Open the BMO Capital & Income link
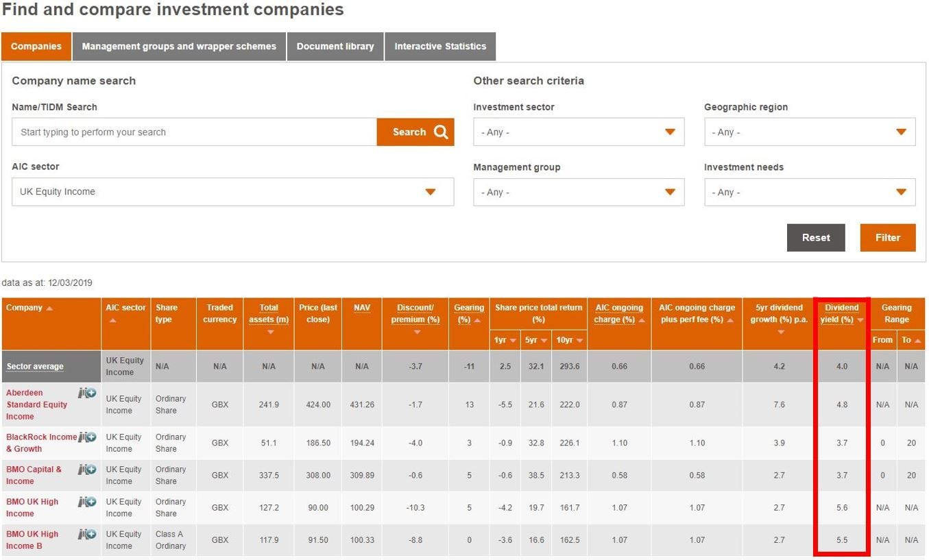 (x=34, y=475)
